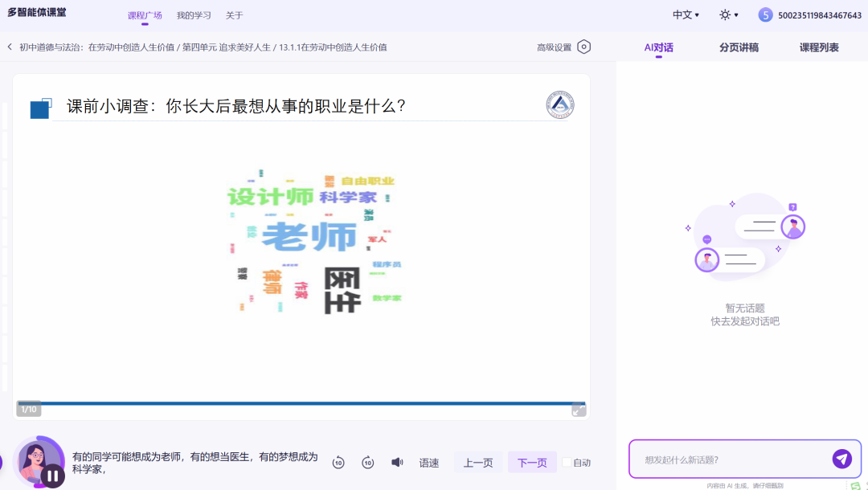Viewport: 868px width, 490px height.
Task: Click the 下一页 next page button
Action: (531, 462)
